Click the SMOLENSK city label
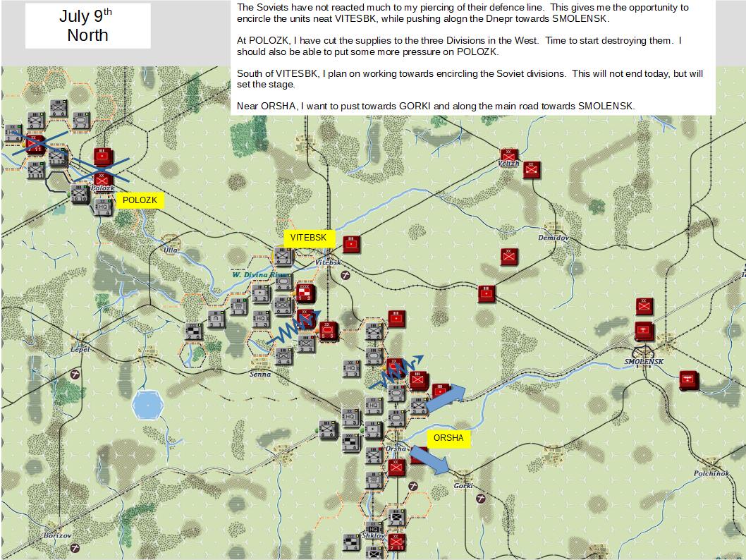This screenshot has width=746, height=560. pyautogui.click(x=644, y=362)
